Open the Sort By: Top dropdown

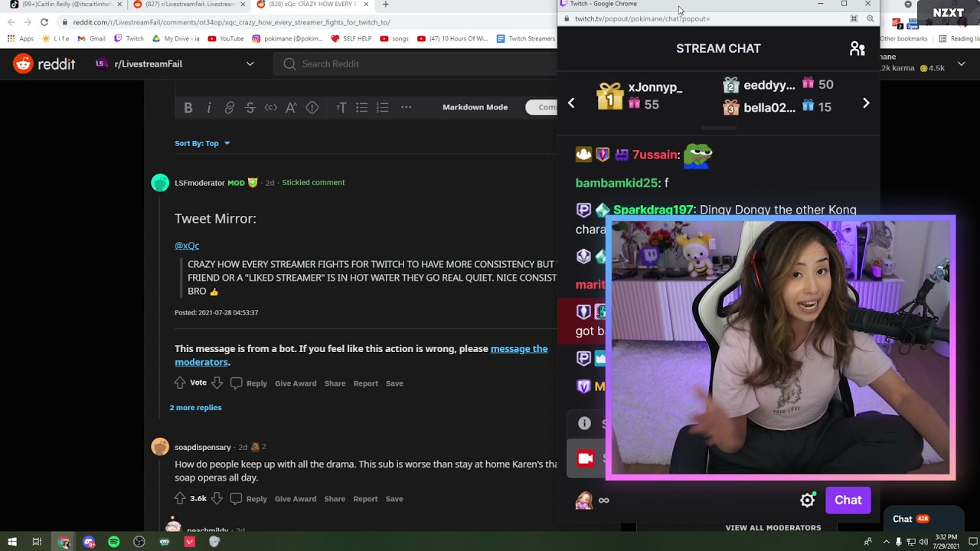(202, 143)
